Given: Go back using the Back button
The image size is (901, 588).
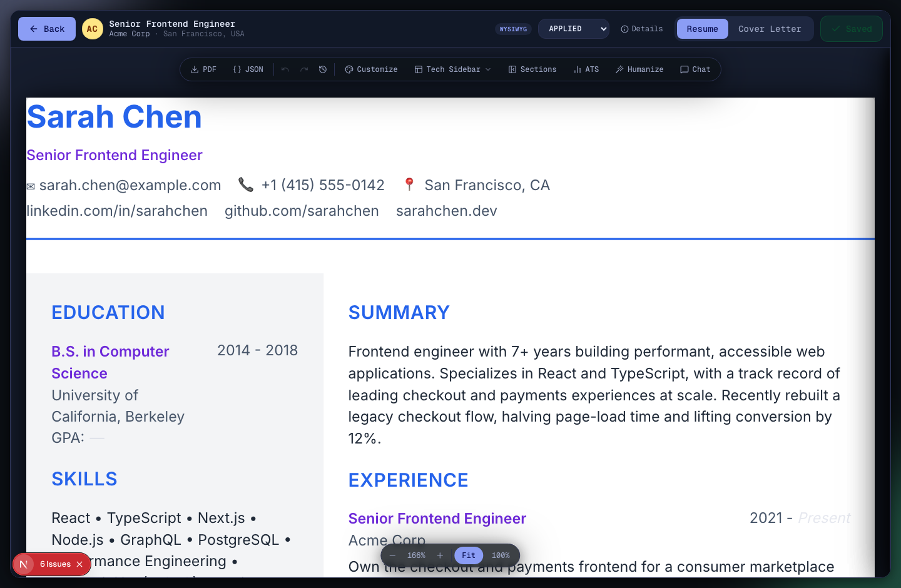Looking at the screenshot, I should click(x=47, y=29).
